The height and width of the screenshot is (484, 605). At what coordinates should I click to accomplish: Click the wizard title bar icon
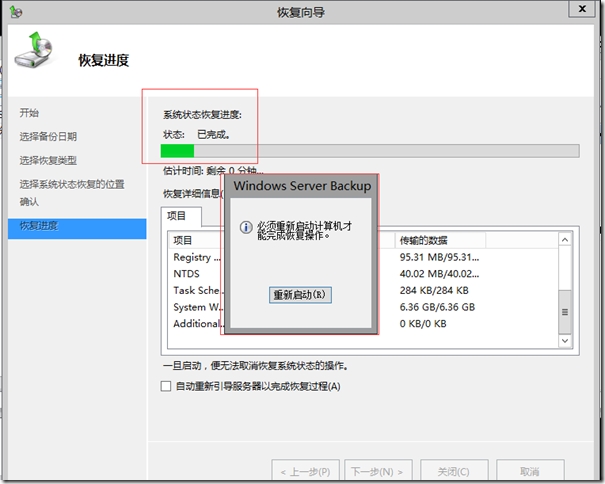16,12
